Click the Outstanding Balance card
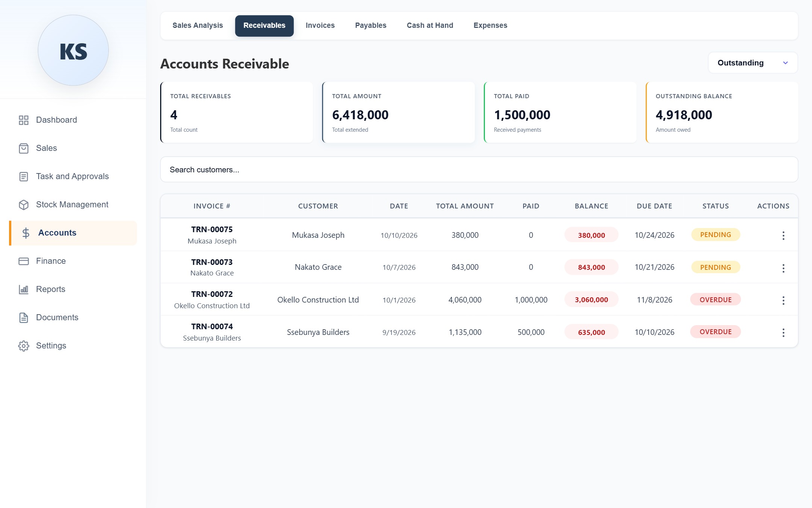 point(722,113)
